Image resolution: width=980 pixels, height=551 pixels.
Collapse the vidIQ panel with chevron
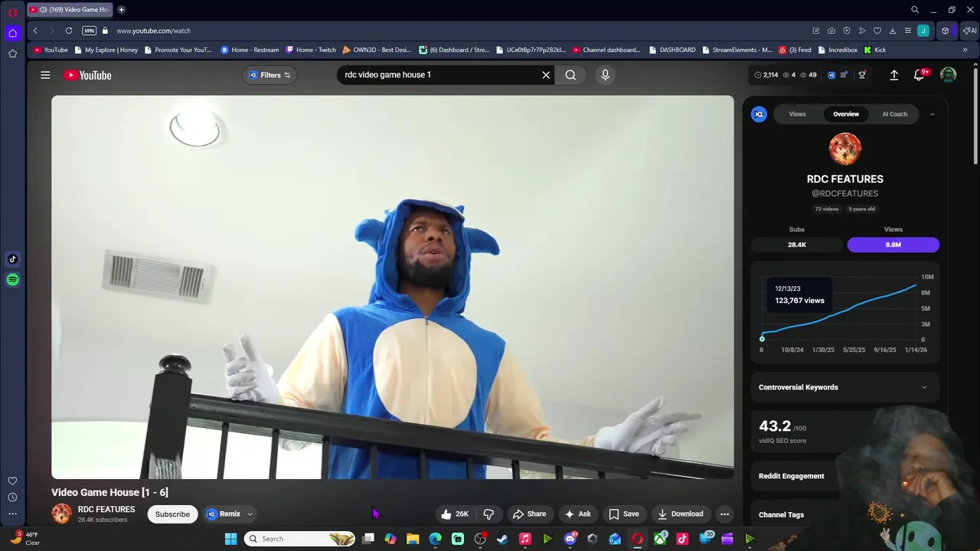click(x=932, y=114)
